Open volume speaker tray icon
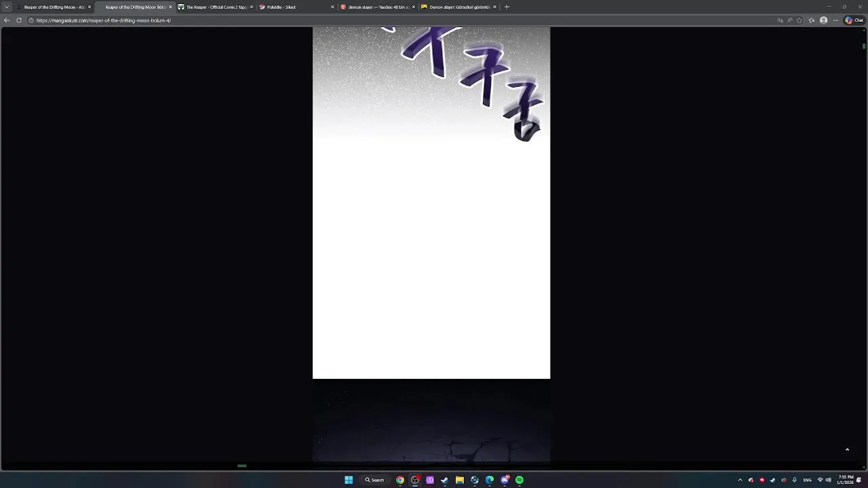Screen dimensions: 868x488 coord(829,480)
